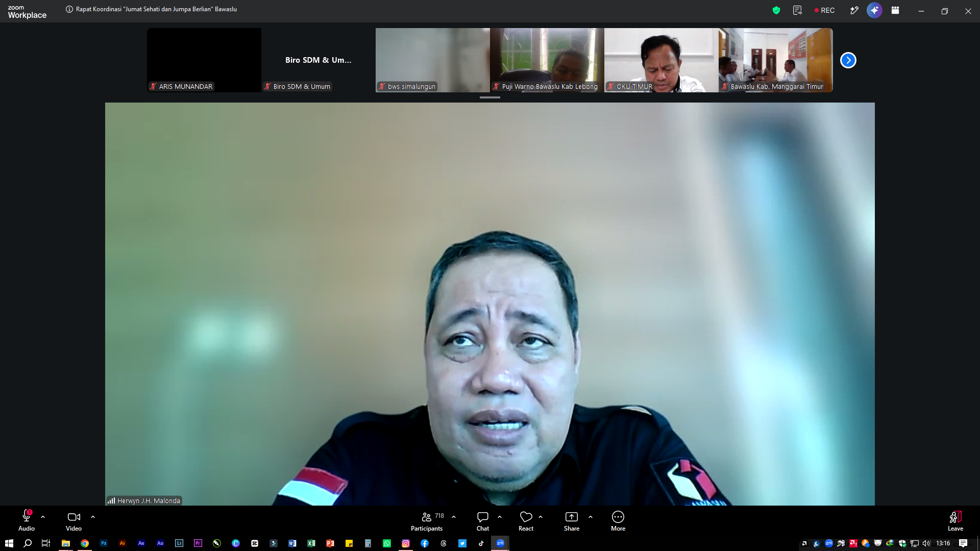The image size is (980, 551).
Task: Show next participants with blue arrow
Action: (848, 60)
